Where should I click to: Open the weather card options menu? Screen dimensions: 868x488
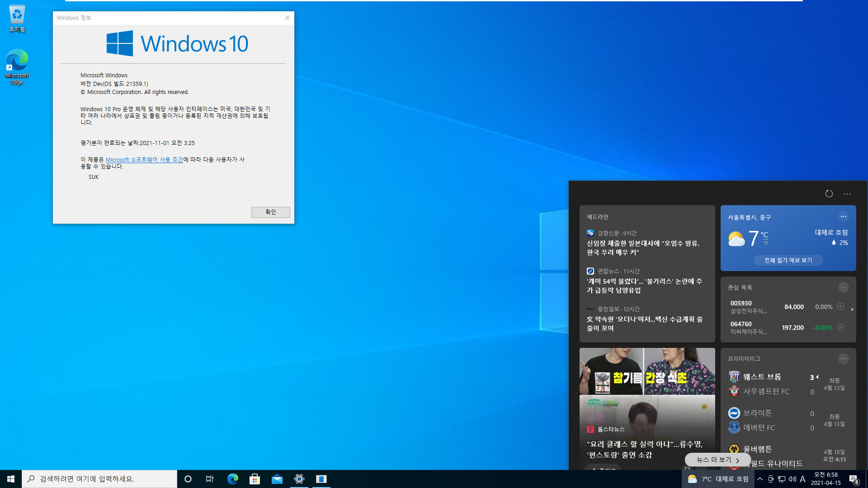pyautogui.click(x=843, y=216)
